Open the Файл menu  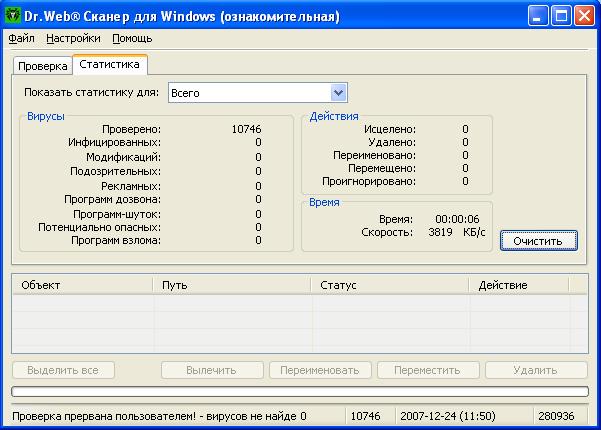21,38
